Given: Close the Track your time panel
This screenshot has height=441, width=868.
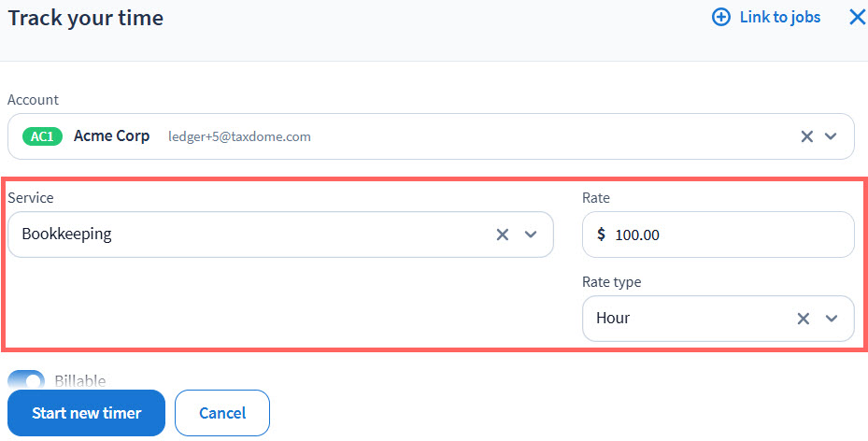Looking at the screenshot, I should point(857,17).
